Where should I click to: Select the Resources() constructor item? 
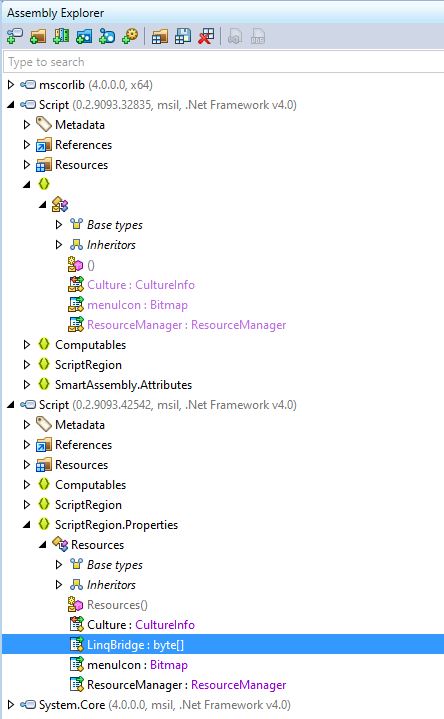point(117,605)
